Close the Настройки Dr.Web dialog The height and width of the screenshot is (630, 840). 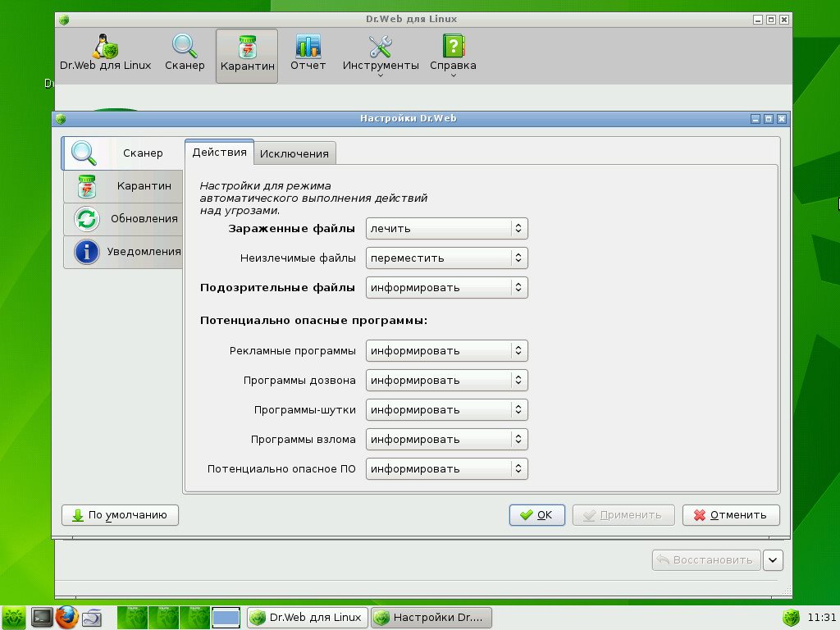[782, 119]
